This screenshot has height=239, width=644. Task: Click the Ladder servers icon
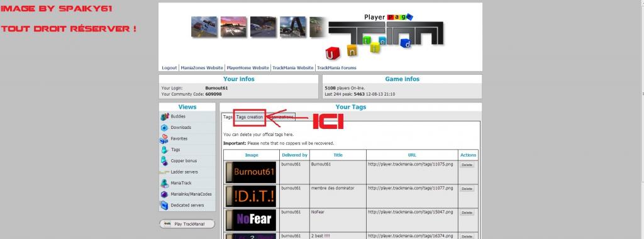coord(164,172)
